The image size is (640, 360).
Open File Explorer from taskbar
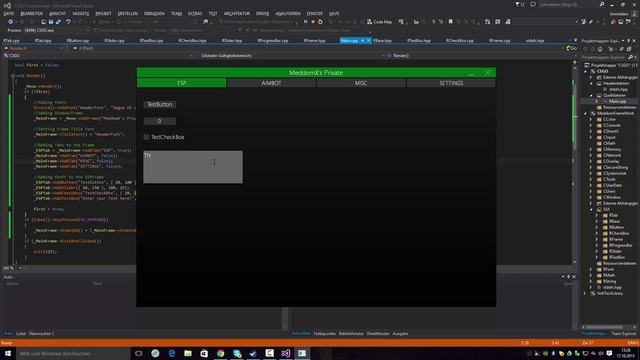point(188,353)
